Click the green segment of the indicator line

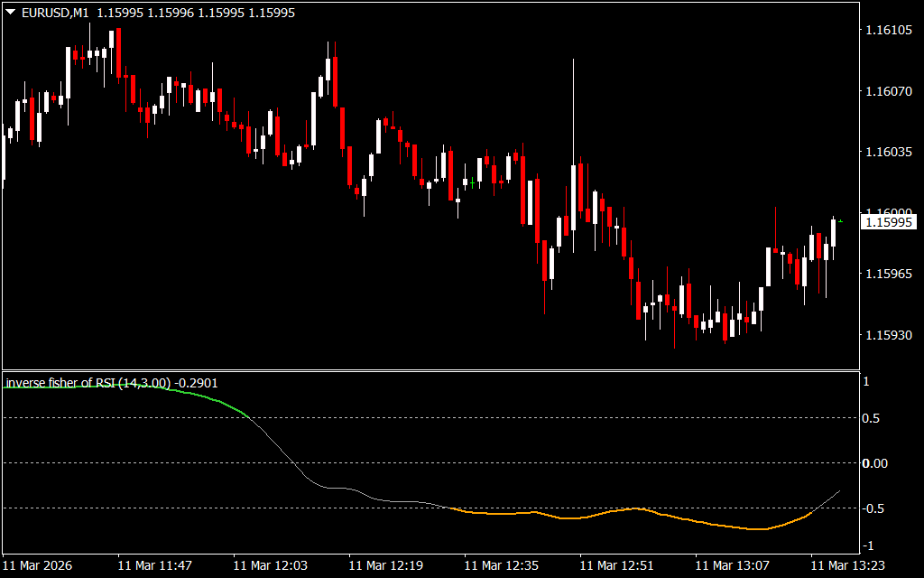pyautogui.click(x=199, y=394)
